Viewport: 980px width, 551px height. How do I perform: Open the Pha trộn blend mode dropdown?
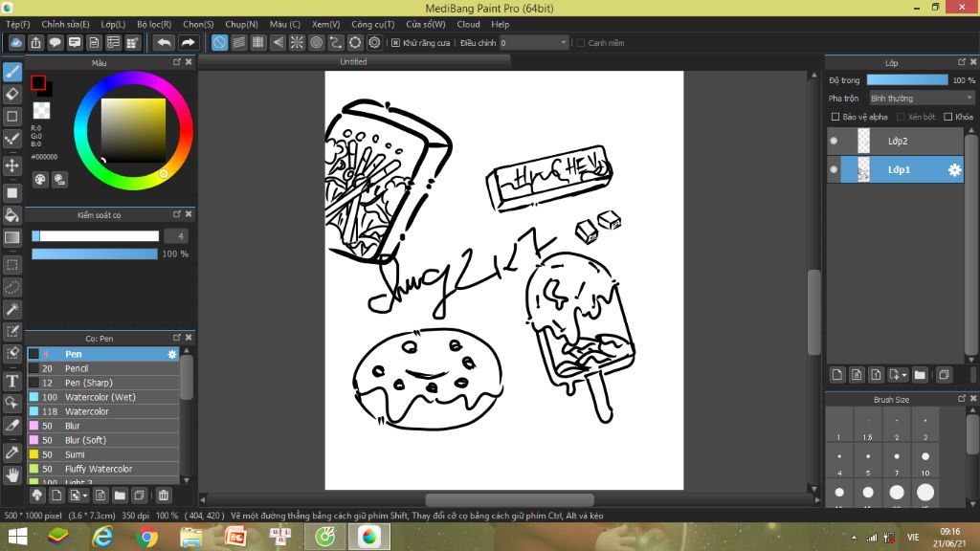pos(922,99)
